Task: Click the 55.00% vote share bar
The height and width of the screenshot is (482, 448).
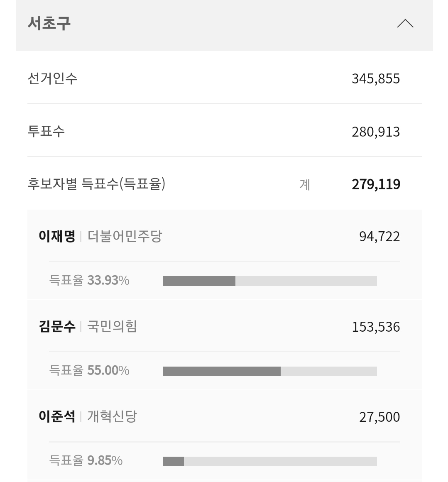Action: pyautogui.click(x=269, y=371)
